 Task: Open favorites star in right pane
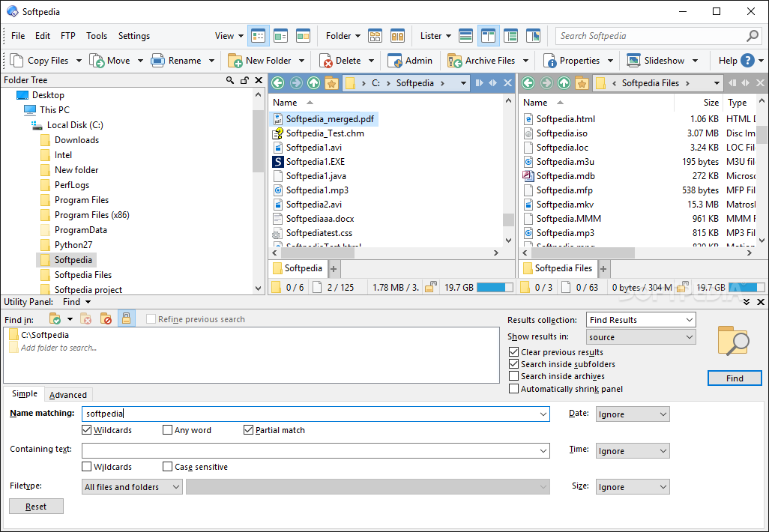pos(582,83)
